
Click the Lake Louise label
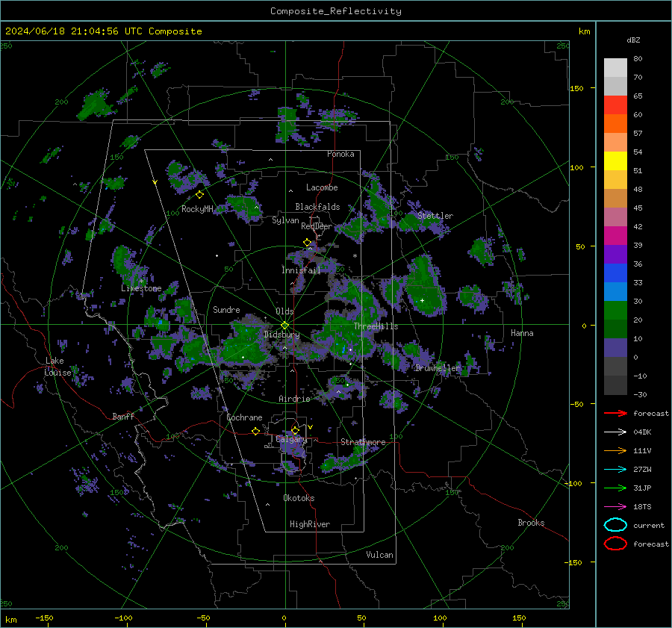pyautogui.click(x=57, y=367)
